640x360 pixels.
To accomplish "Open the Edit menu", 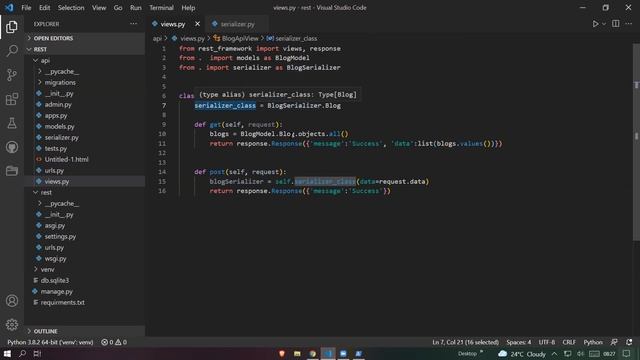I will pos(44,8).
